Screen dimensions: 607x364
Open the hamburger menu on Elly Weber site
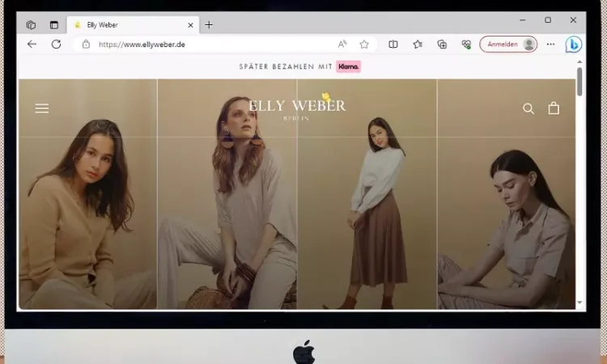point(42,108)
